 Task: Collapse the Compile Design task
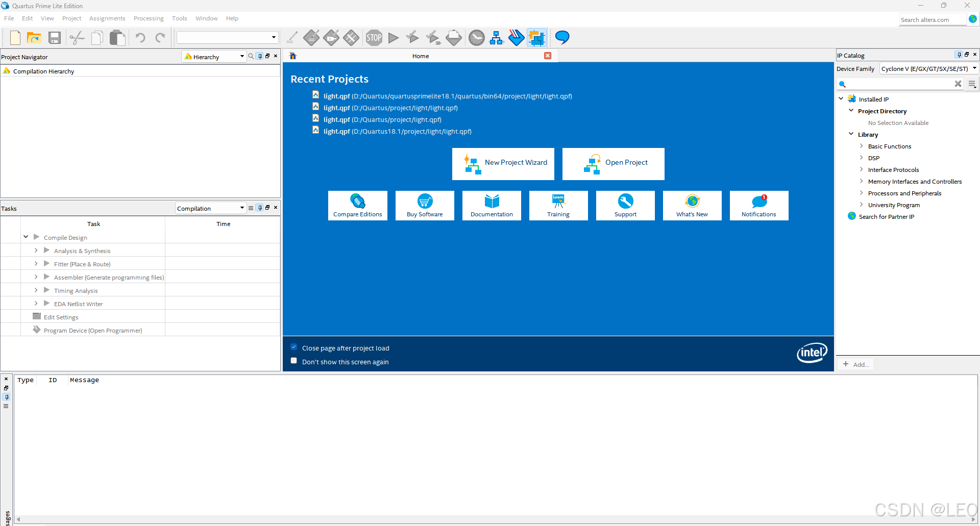coord(26,237)
